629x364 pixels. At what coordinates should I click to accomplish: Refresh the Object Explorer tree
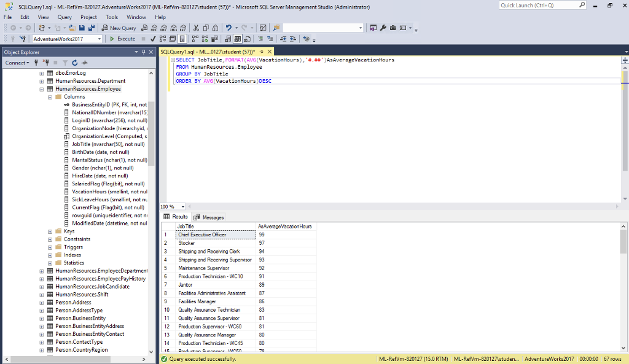pyautogui.click(x=75, y=63)
